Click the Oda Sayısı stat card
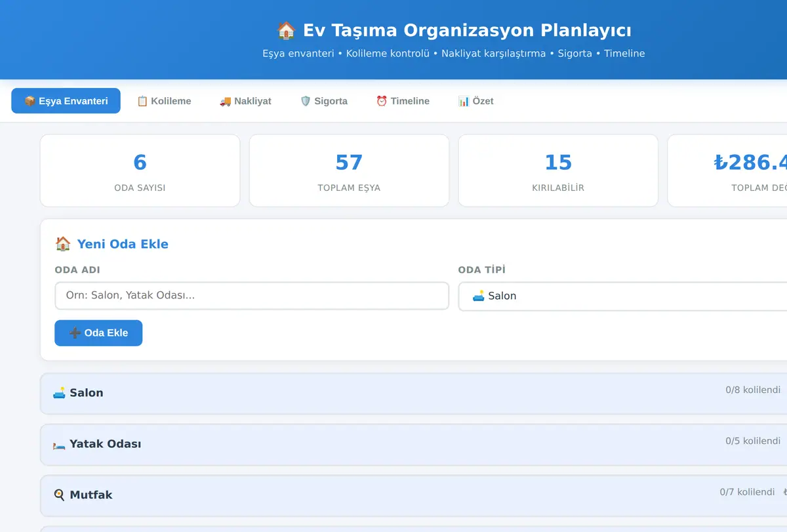 [x=140, y=171]
